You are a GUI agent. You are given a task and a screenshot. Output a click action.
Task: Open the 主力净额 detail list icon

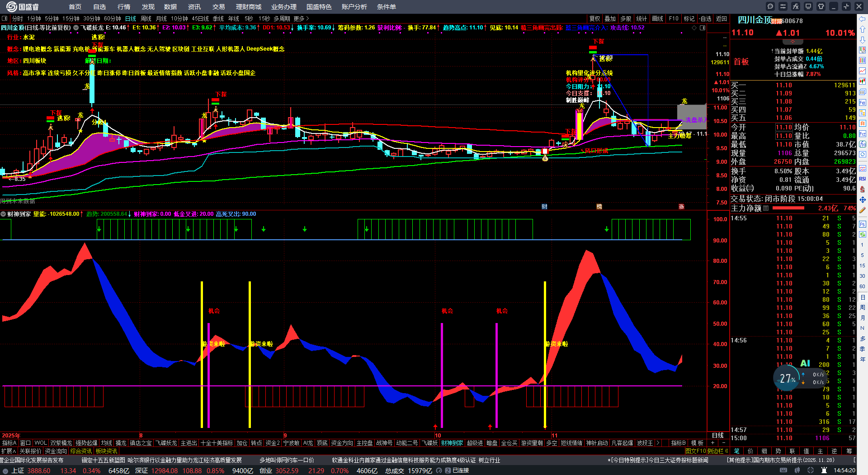(766, 208)
